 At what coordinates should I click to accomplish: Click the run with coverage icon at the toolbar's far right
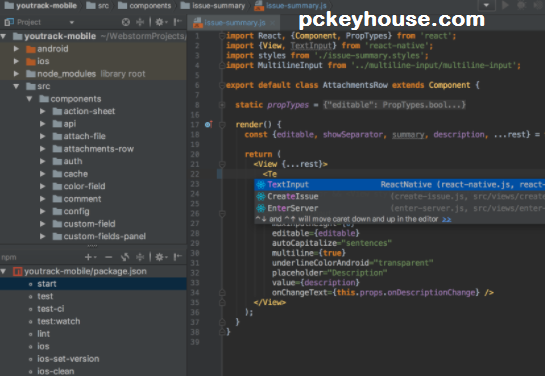(538, 5)
